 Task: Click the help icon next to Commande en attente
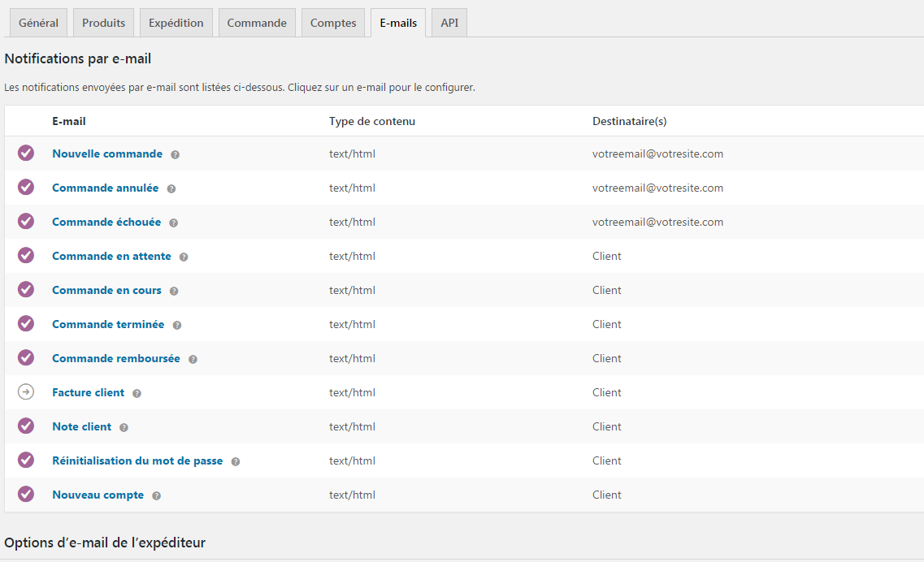pos(184,256)
